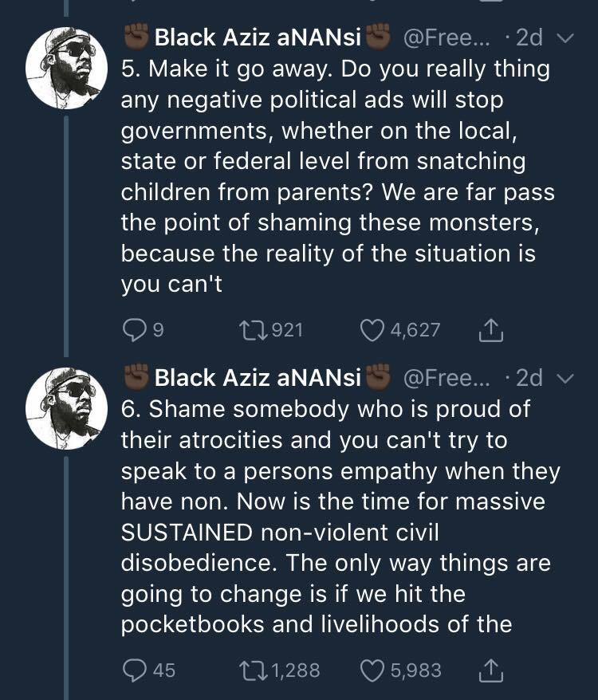Open profile picture on tweet 6
598x700 pixels.
(x=62, y=410)
